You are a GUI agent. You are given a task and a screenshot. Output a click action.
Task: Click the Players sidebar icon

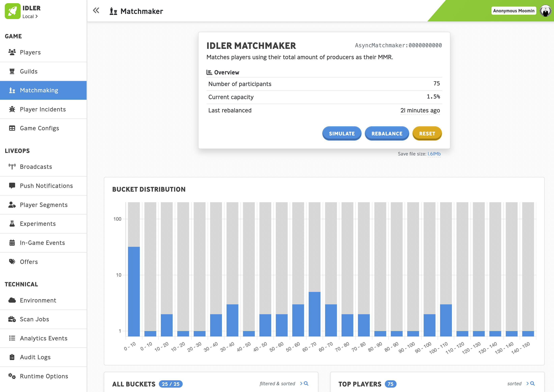point(12,52)
